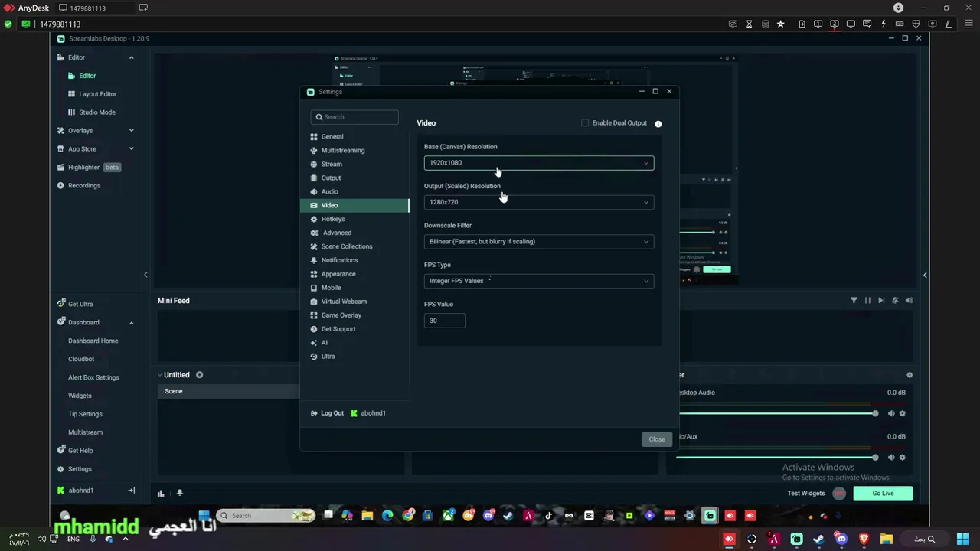Screen dimensions: 980x551
Task: Mute Mic/Aux via speaker icon
Action: 891,458
